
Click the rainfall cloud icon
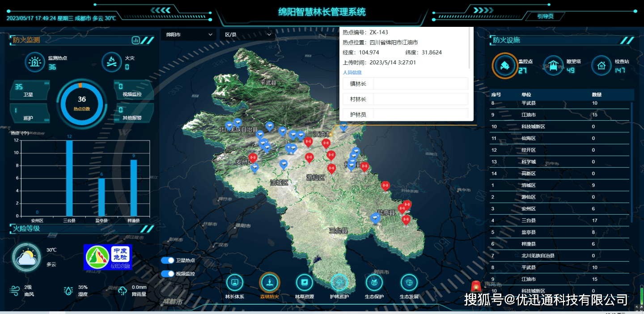pos(123,291)
